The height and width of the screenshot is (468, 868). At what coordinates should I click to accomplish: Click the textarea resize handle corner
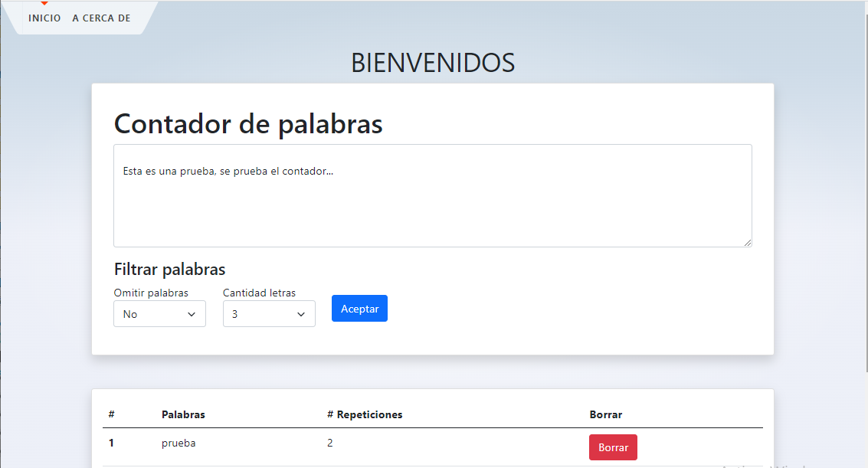pos(747,242)
